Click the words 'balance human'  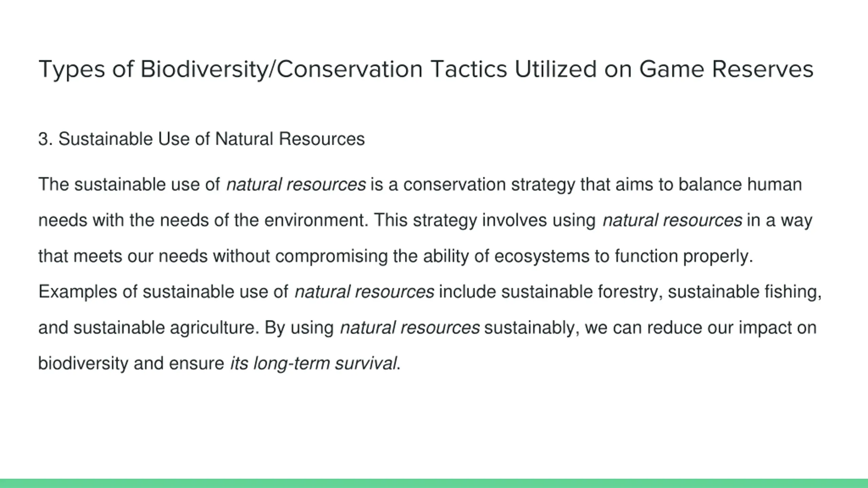tap(740, 185)
